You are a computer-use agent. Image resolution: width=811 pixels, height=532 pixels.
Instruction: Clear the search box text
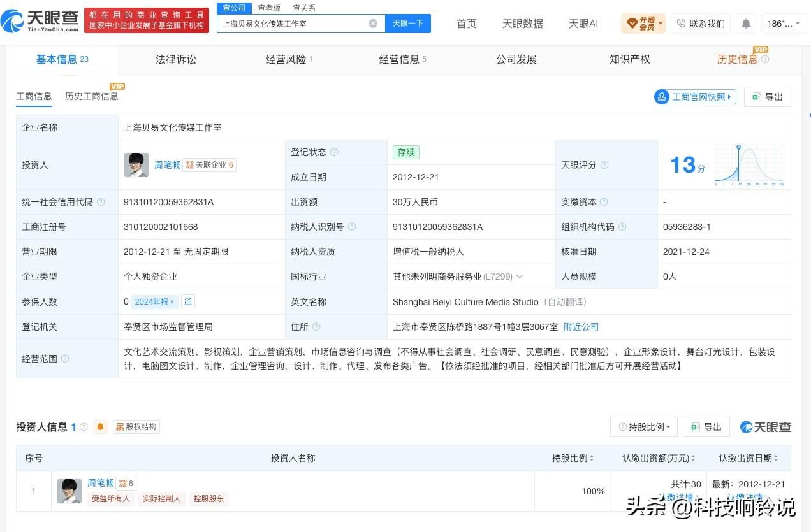(373, 24)
